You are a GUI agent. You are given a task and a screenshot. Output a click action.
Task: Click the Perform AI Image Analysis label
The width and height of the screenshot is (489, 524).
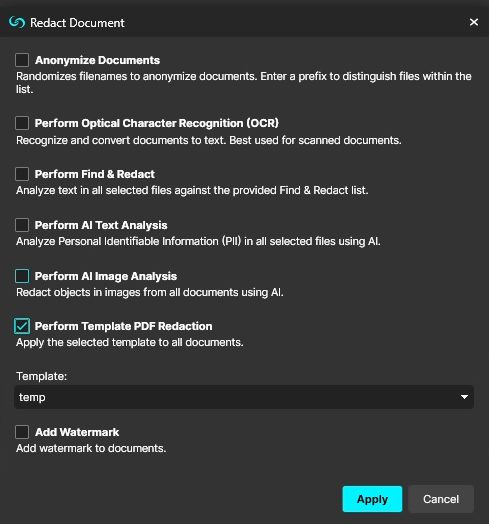tap(106, 276)
